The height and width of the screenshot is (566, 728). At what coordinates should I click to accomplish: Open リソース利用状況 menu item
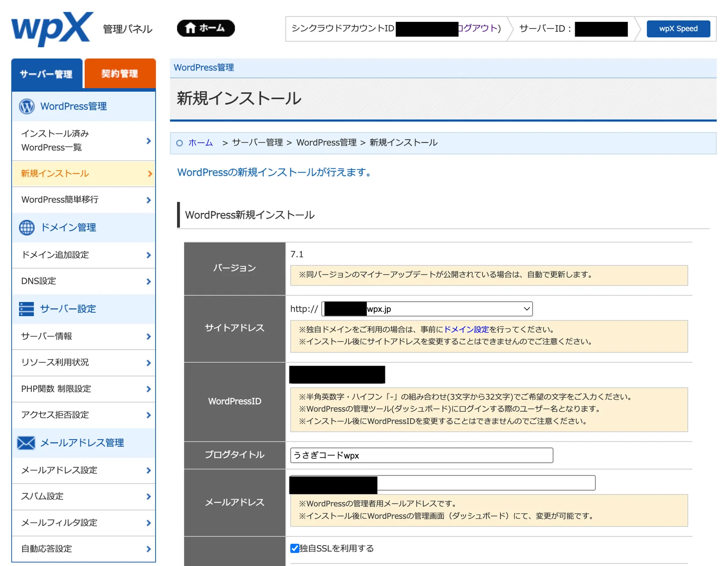click(x=84, y=363)
